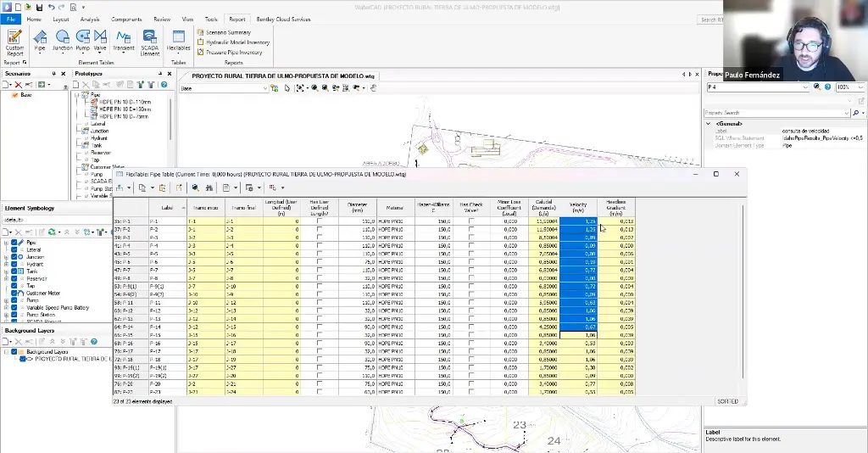Sort by the Velocity column header
Image resolution: width=868 pixels, height=453 pixels.
[x=578, y=208]
